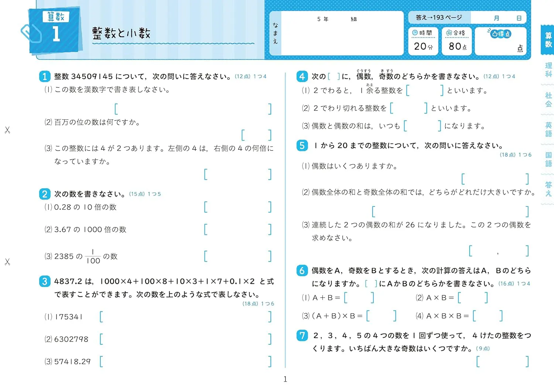Click the blue question number 1 badge
Image resolution: width=554 pixels, height=392 pixels.
click(45, 76)
